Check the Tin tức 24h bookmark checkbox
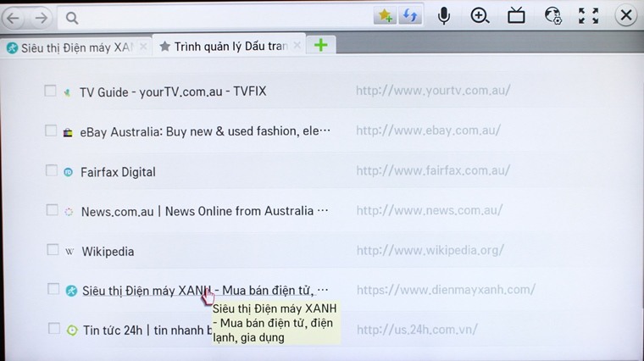Screen dimensions: 644x361 [53, 329]
